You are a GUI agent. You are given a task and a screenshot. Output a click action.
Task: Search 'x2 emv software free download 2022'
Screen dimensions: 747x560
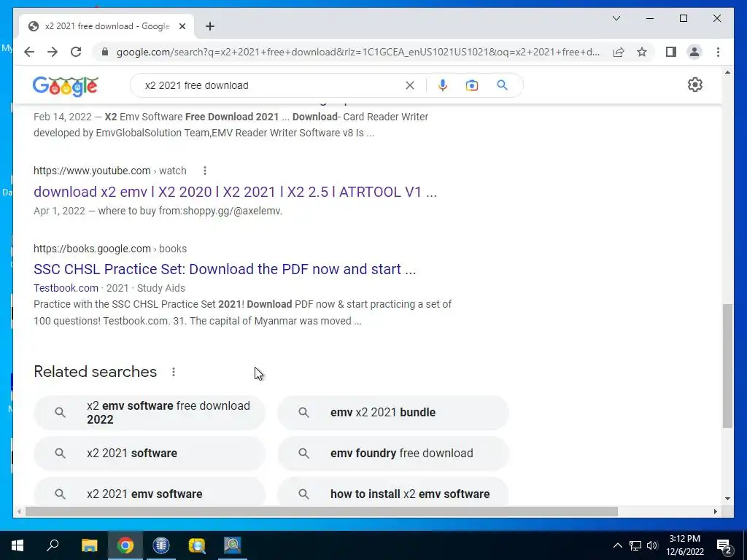click(150, 413)
